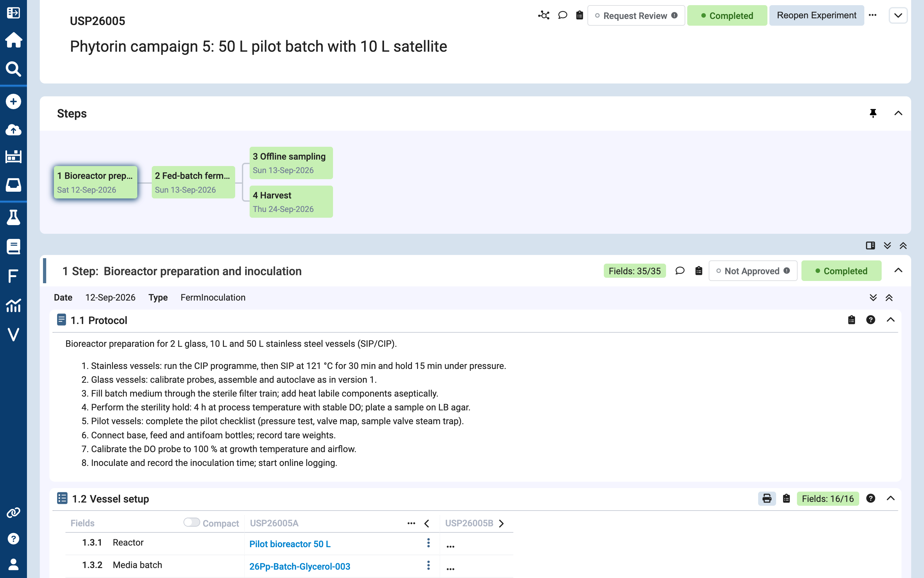Open the notebook book icon in sidebar
Image resolution: width=924 pixels, height=578 pixels.
click(x=13, y=247)
